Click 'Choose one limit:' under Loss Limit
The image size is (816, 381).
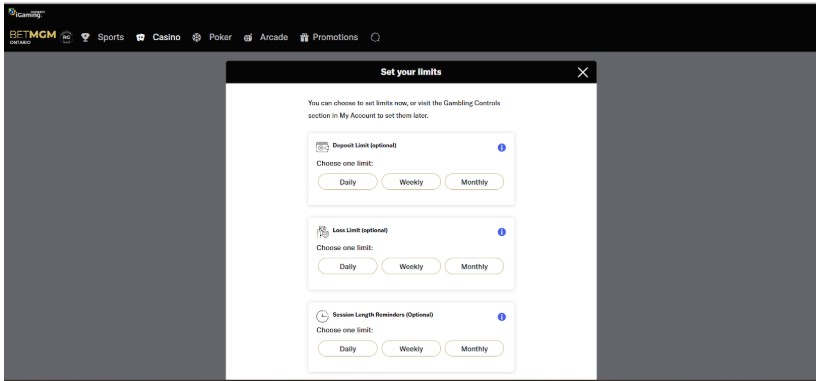coord(345,248)
